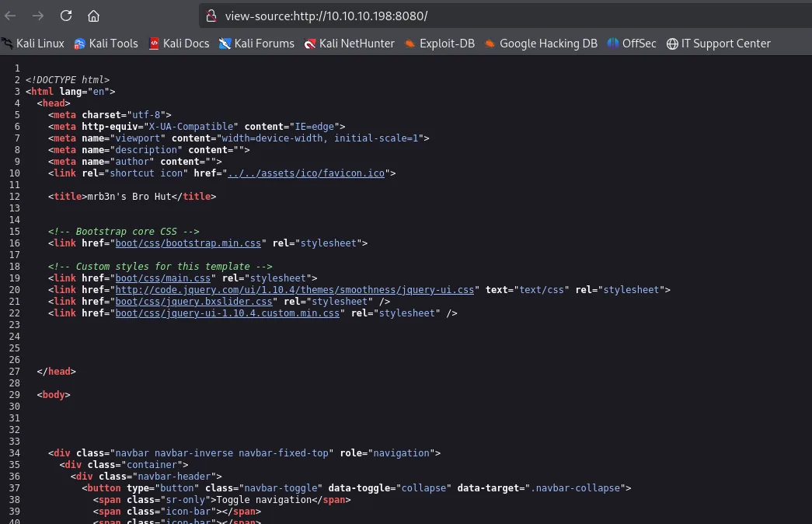The height and width of the screenshot is (524, 812).
Task: Click the Kali Forums bookmark favicon
Action: click(225, 44)
